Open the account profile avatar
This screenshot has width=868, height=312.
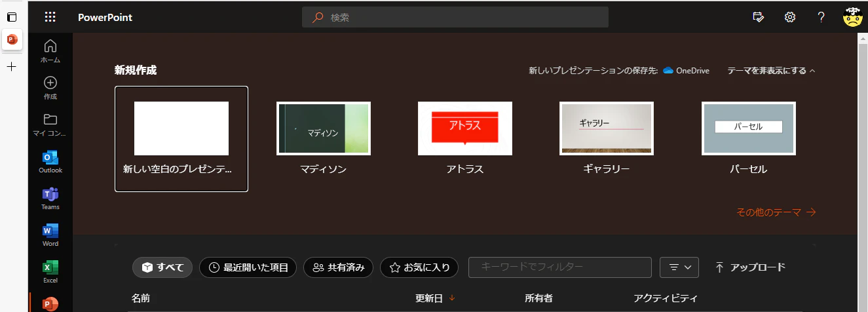pyautogui.click(x=852, y=17)
